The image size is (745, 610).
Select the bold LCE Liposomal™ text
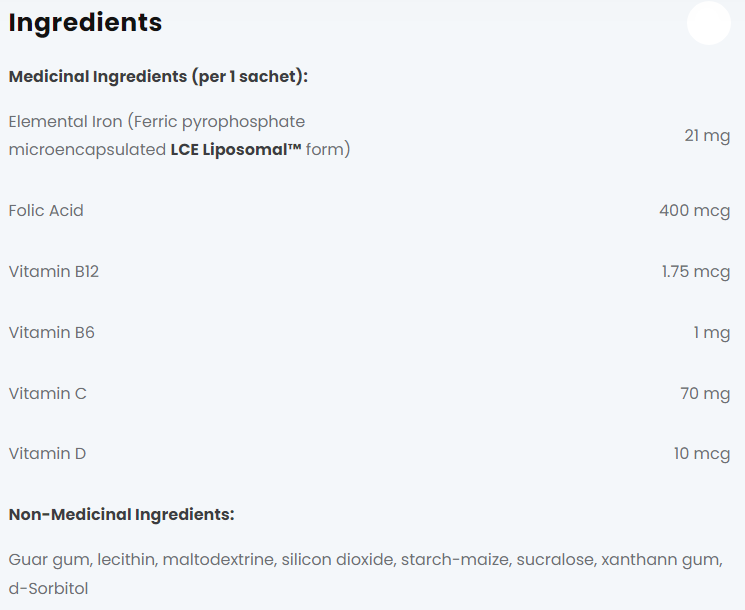click(236, 150)
